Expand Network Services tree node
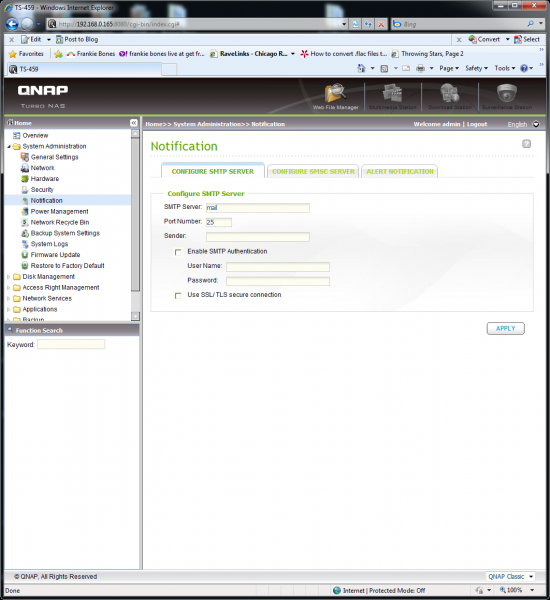Image resolution: width=550 pixels, height=600 pixels. 9,298
